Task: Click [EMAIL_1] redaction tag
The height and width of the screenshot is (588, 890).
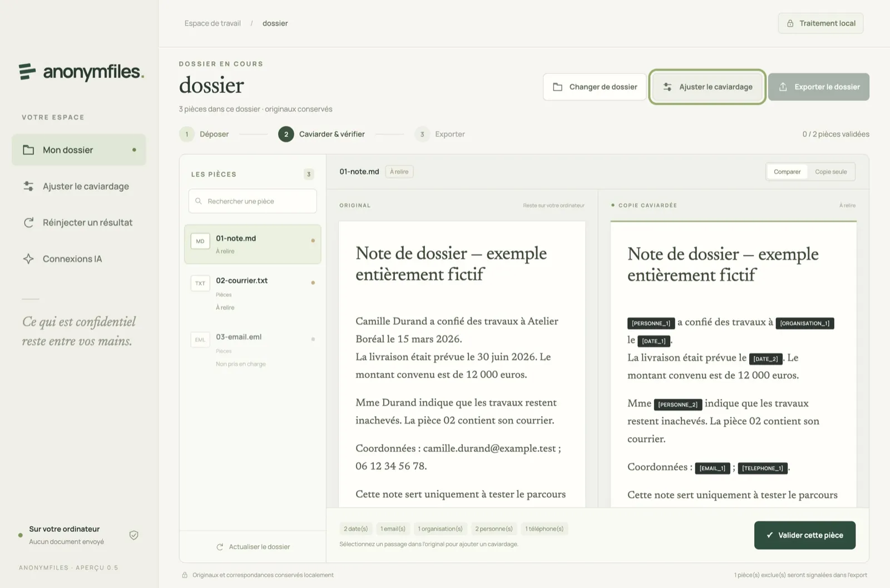Action: 713,468
